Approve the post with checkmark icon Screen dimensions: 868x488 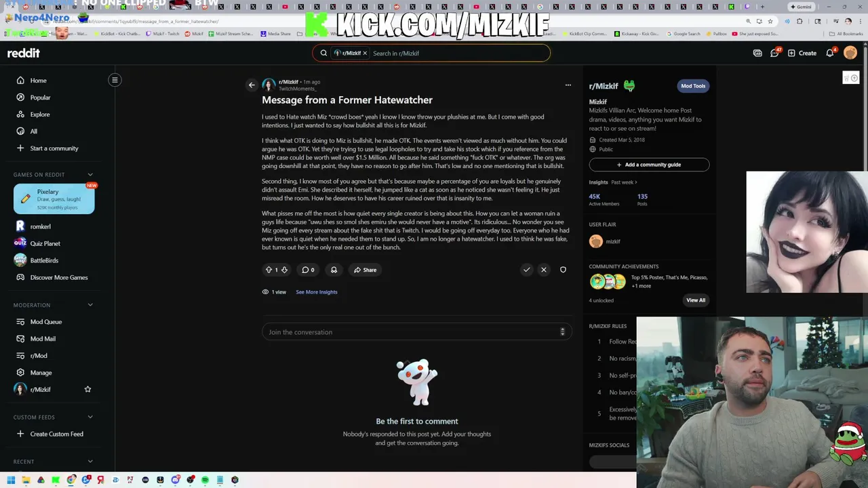pos(527,270)
